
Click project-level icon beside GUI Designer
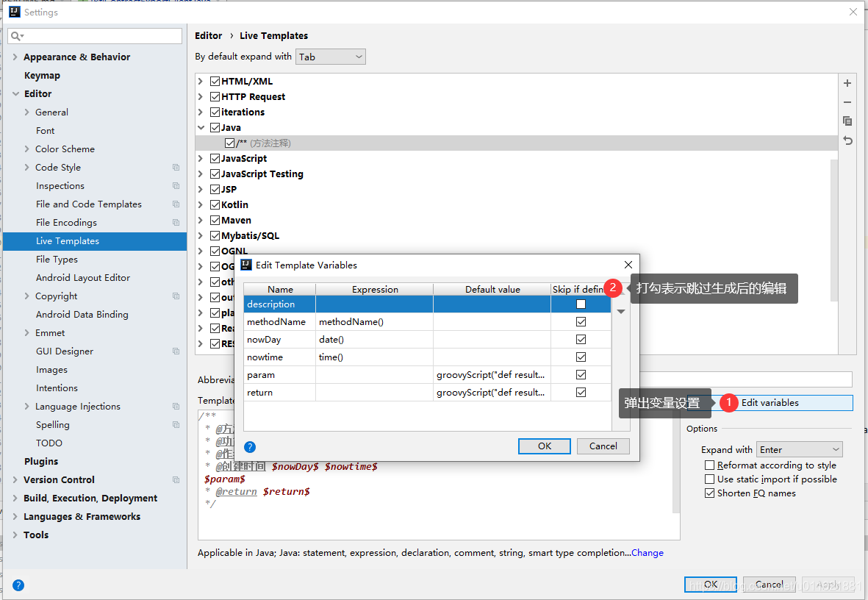pyautogui.click(x=176, y=351)
